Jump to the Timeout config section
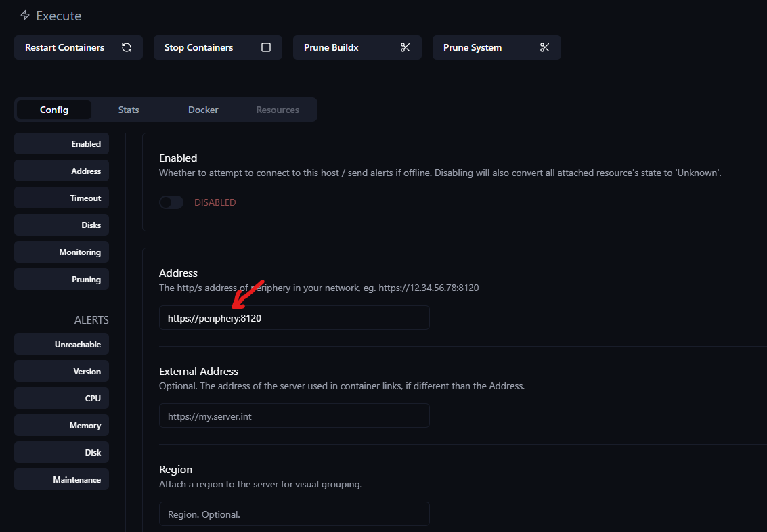This screenshot has width=767, height=532. [x=62, y=198]
